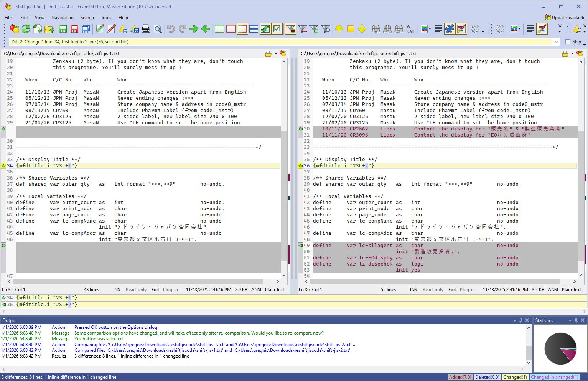This screenshot has height=381, width=588.
Task: Click the Compare (apple and orange) toolbar icon
Action: (15, 29)
